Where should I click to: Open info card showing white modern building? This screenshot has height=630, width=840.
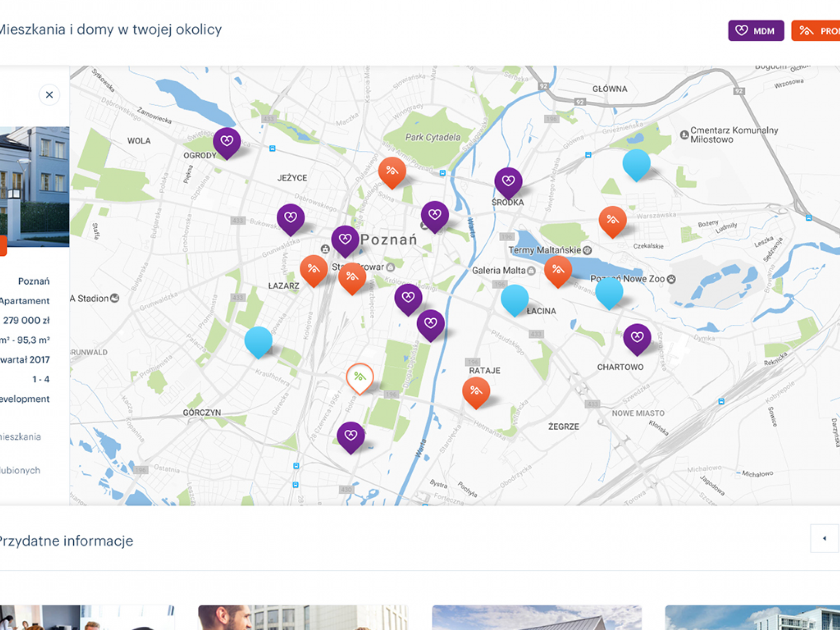752,617
